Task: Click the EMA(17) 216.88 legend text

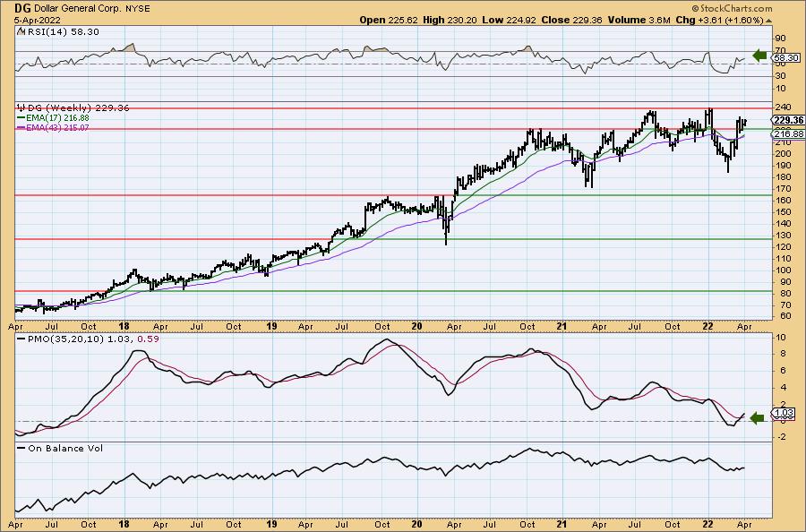Action: pos(57,117)
